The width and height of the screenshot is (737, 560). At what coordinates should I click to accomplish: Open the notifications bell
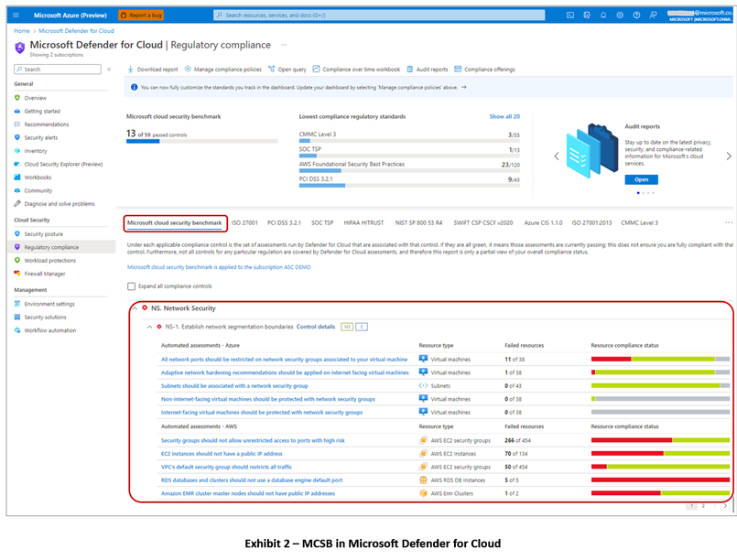tap(603, 15)
